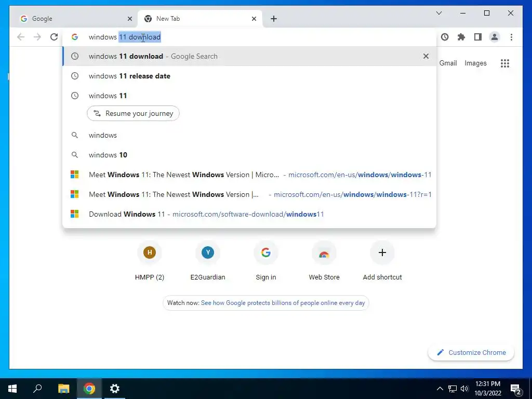Show hidden tray icons chevron
The width and height of the screenshot is (532, 399).
[440, 389]
